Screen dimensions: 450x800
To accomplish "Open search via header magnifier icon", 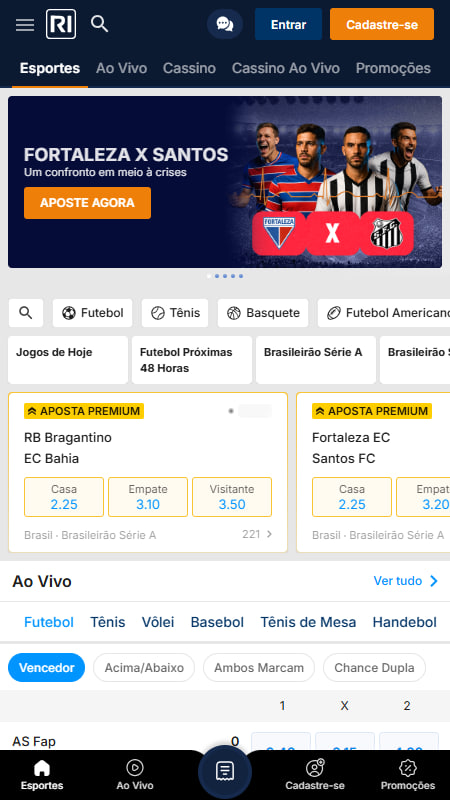I will [99, 23].
